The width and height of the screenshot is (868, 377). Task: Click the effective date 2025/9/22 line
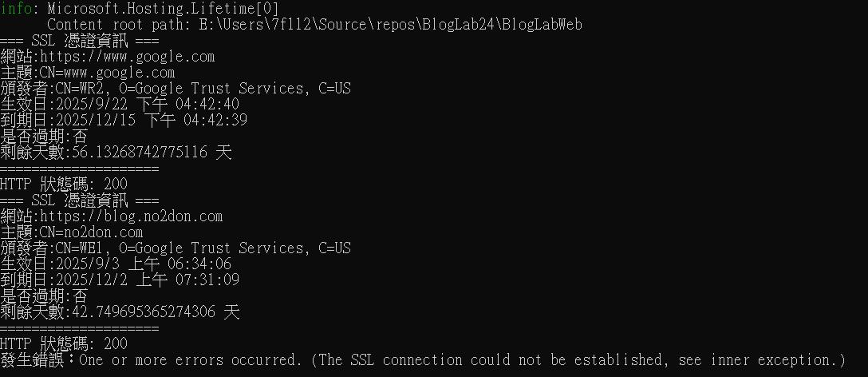pyautogui.click(x=119, y=105)
